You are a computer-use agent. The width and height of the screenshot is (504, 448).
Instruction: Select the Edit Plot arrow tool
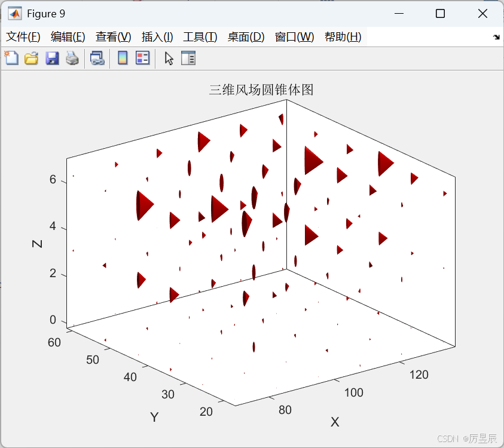(169, 59)
